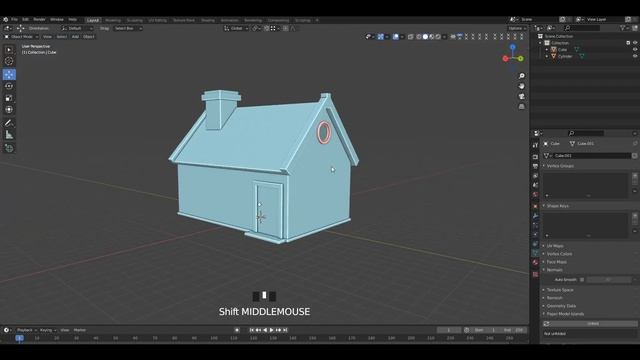Image resolution: width=640 pixels, height=360 pixels.
Task: Toggle viewport gizmos button
Action: click(380, 37)
